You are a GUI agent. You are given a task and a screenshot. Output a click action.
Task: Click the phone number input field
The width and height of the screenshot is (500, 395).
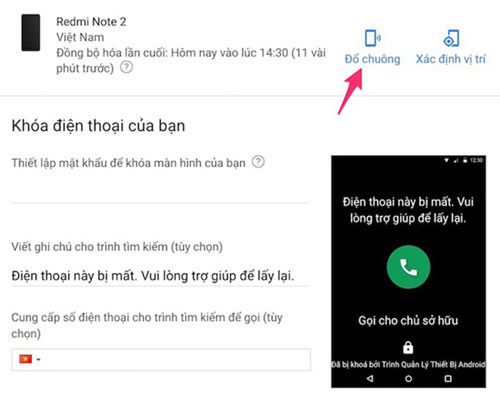pos(161,359)
